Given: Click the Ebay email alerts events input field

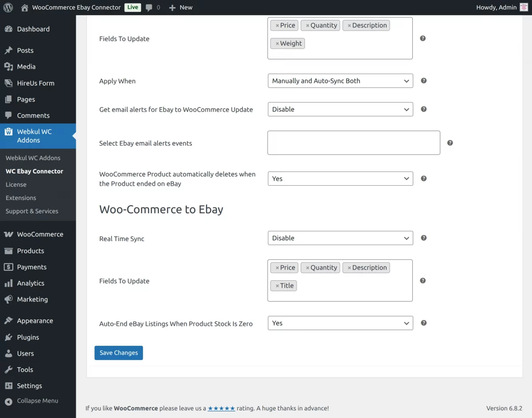Looking at the screenshot, I should (x=353, y=142).
